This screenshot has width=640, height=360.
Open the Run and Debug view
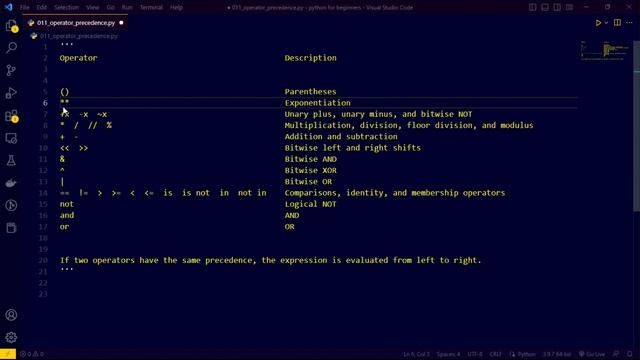coord(11,93)
